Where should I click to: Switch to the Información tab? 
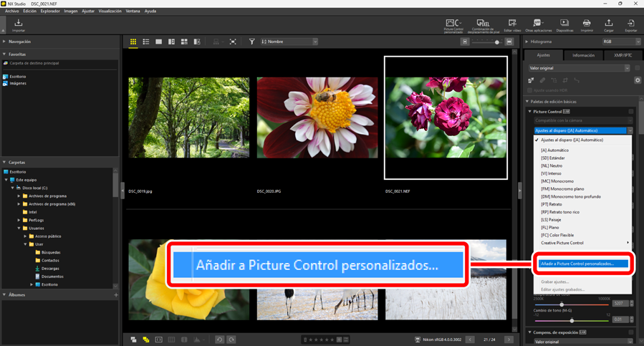pyautogui.click(x=583, y=55)
